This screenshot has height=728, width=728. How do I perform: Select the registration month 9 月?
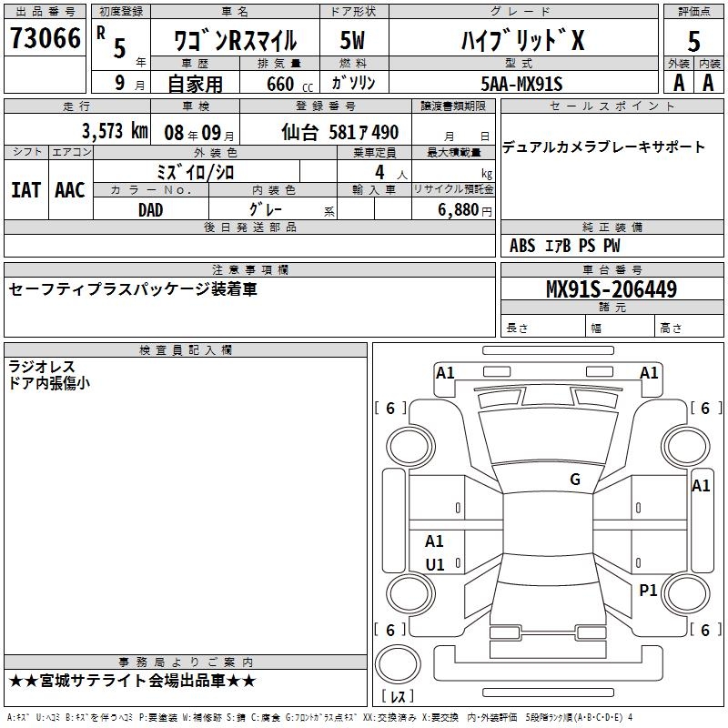click(130, 83)
